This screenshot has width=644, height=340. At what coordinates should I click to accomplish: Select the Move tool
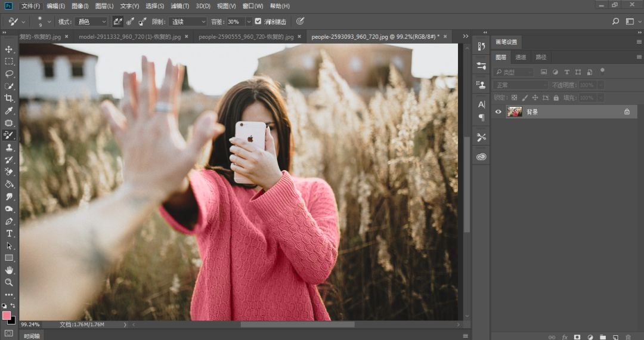pyautogui.click(x=9, y=49)
